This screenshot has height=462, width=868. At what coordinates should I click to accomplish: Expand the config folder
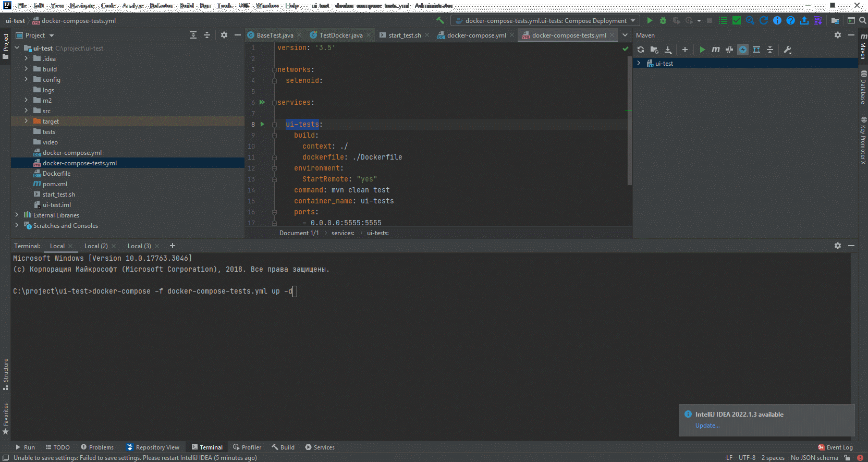26,79
